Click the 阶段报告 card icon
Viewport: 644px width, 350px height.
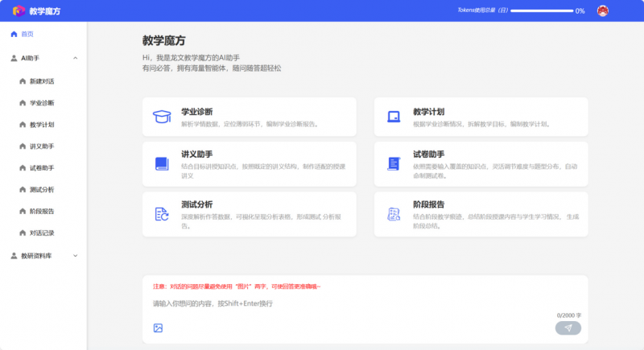394,214
